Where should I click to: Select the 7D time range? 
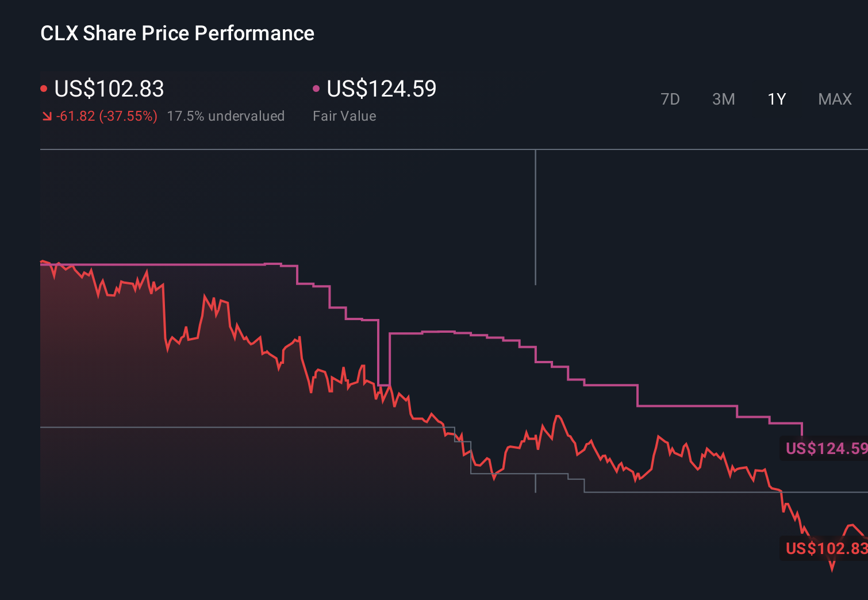coord(670,99)
